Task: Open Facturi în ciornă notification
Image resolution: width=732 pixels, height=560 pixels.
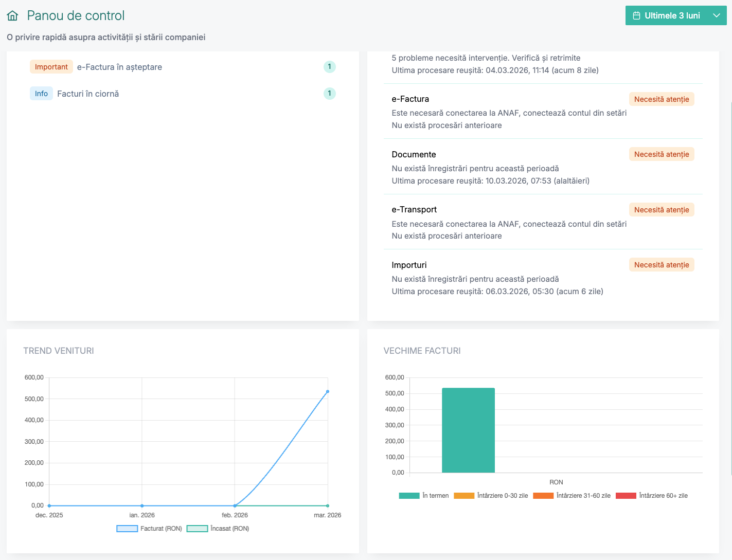Action: point(88,94)
